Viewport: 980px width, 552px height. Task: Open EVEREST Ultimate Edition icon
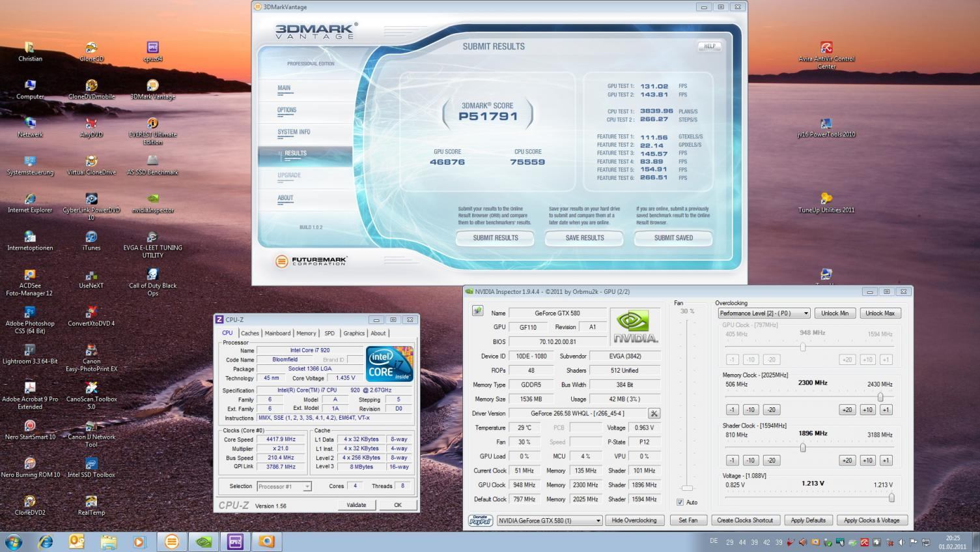tap(152, 130)
